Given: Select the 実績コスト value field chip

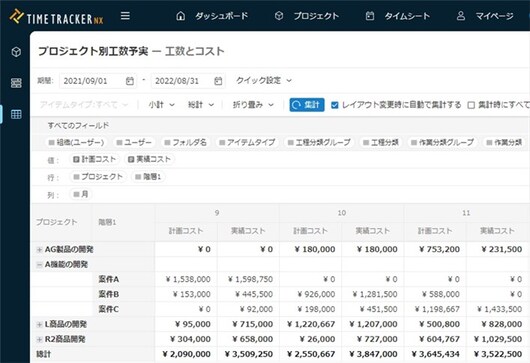Looking at the screenshot, I should pyautogui.click(x=149, y=159).
